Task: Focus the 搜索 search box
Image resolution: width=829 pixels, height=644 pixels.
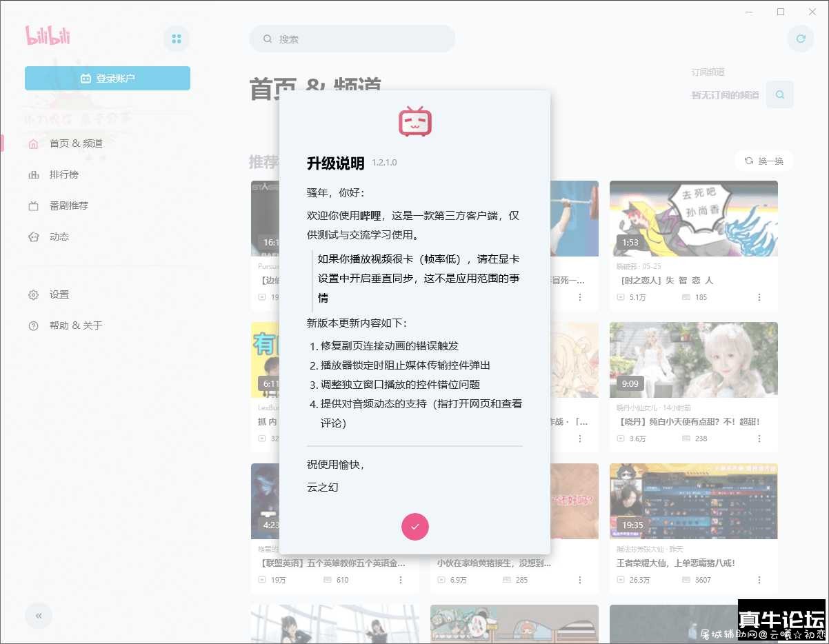Action: (352, 39)
